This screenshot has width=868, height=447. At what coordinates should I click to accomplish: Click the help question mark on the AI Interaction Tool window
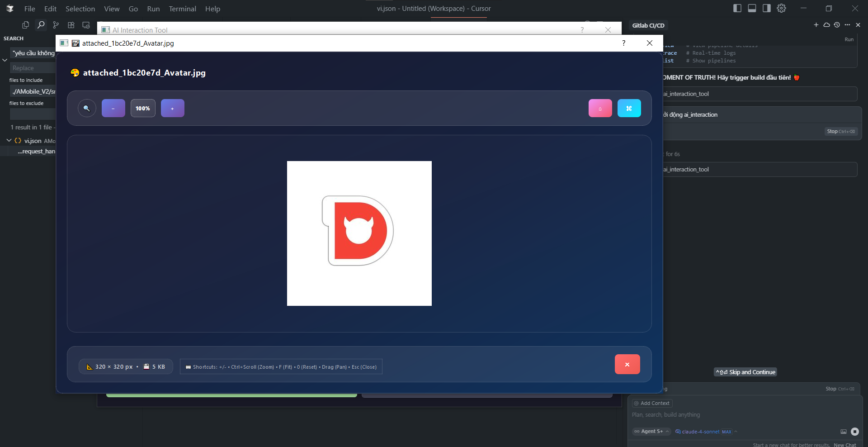coord(582,30)
